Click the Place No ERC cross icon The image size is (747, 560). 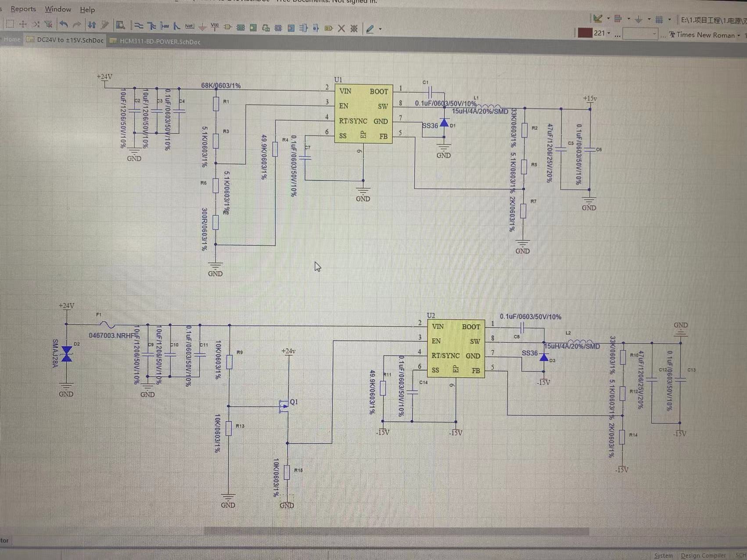(341, 29)
